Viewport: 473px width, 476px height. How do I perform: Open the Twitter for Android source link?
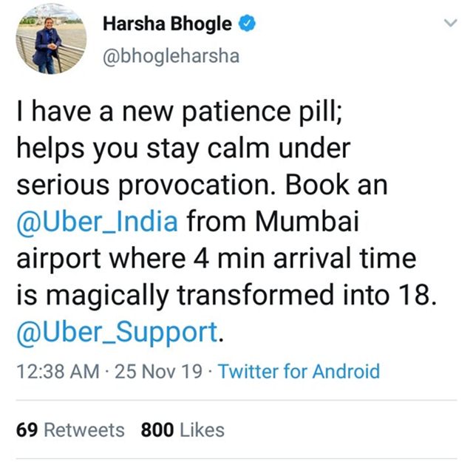pyautogui.click(x=299, y=371)
